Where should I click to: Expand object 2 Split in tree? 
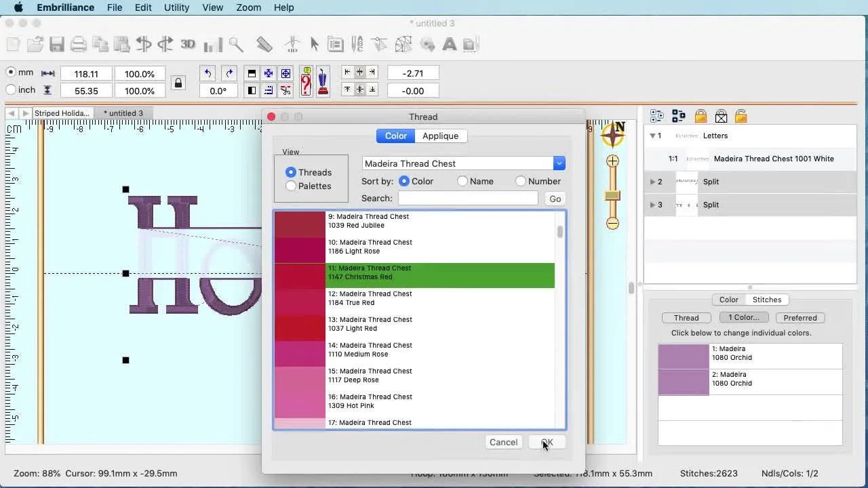652,182
